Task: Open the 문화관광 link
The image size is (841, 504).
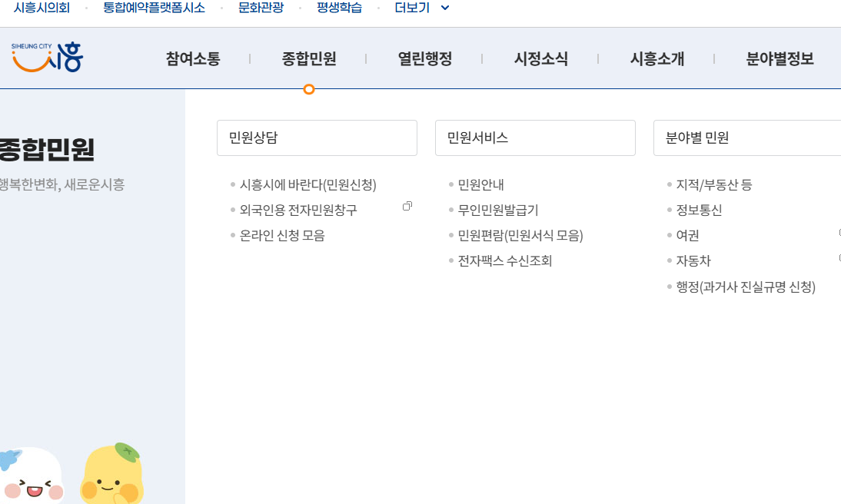Action: [261, 8]
